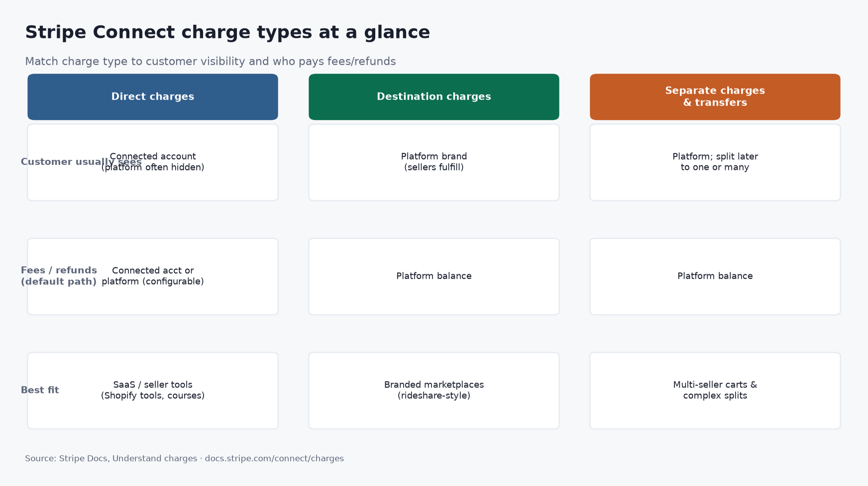The width and height of the screenshot is (868, 486).
Task: Select the 'Separate charges & transfers' header
Action: click(715, 97)
